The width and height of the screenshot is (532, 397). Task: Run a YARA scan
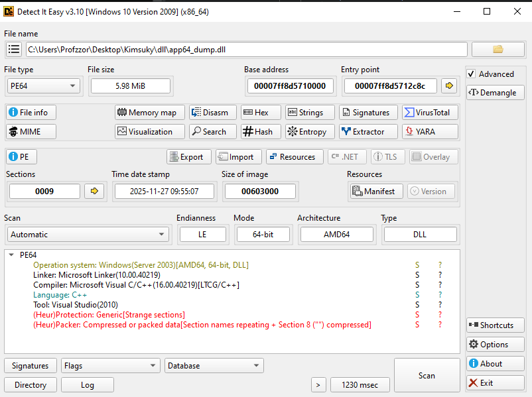point(430,131)
